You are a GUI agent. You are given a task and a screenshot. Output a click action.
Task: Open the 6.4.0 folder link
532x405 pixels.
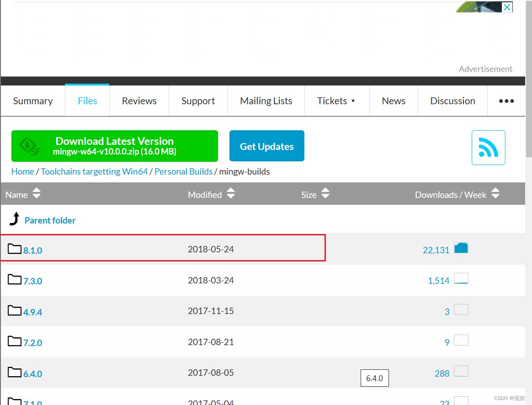32,374
